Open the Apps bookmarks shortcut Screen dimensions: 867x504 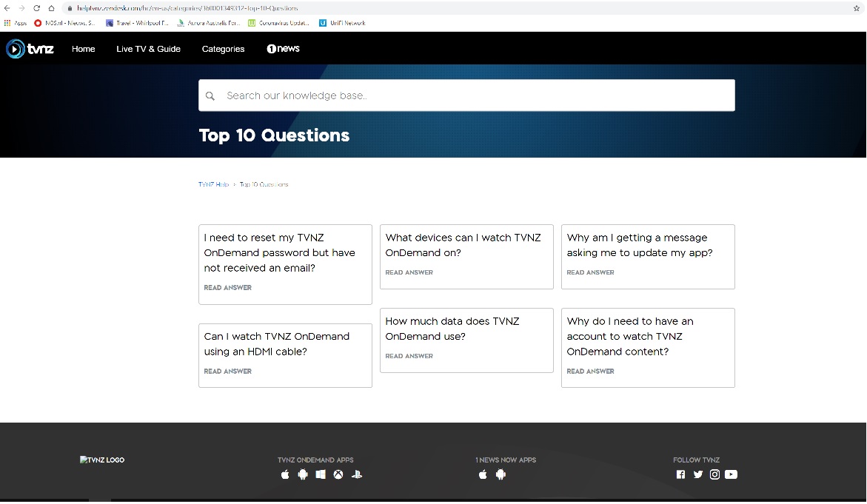point(16,23)
